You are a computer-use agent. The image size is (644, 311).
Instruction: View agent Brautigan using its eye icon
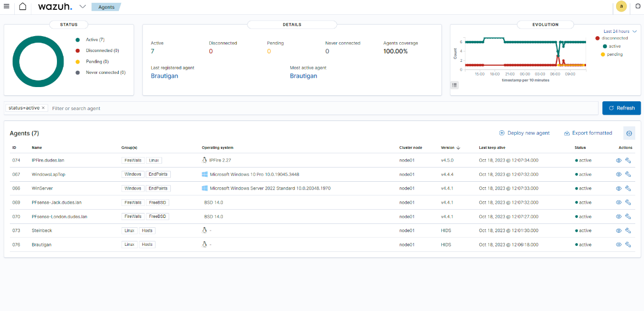tap(619, 245)
